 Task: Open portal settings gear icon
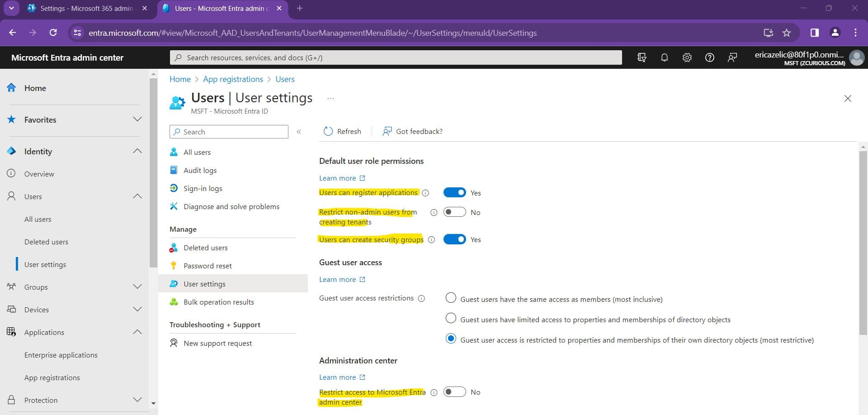[687, 57]
